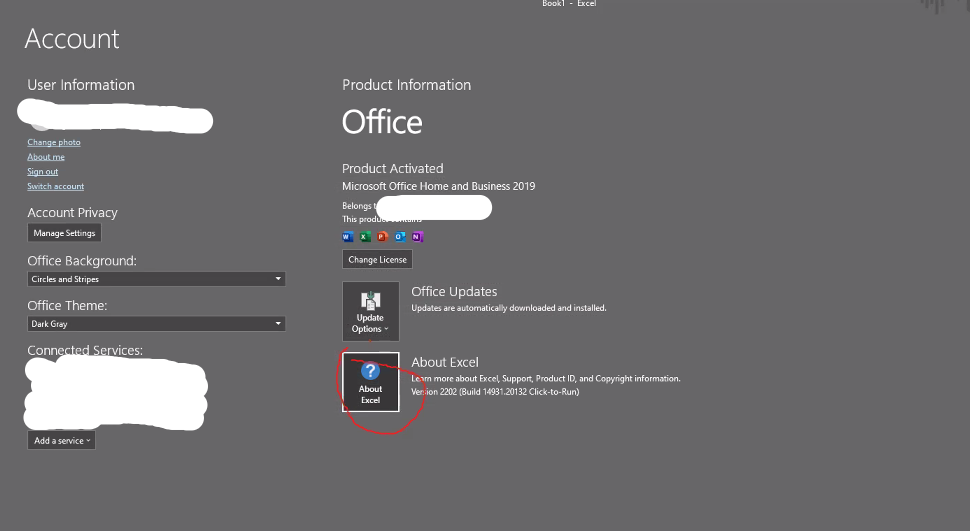Click the About Excel heading text
This screenshot has width=970, height=531.
pos(445,362)
